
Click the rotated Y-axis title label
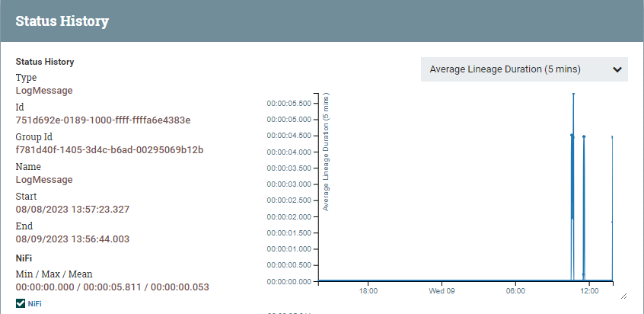326,152
